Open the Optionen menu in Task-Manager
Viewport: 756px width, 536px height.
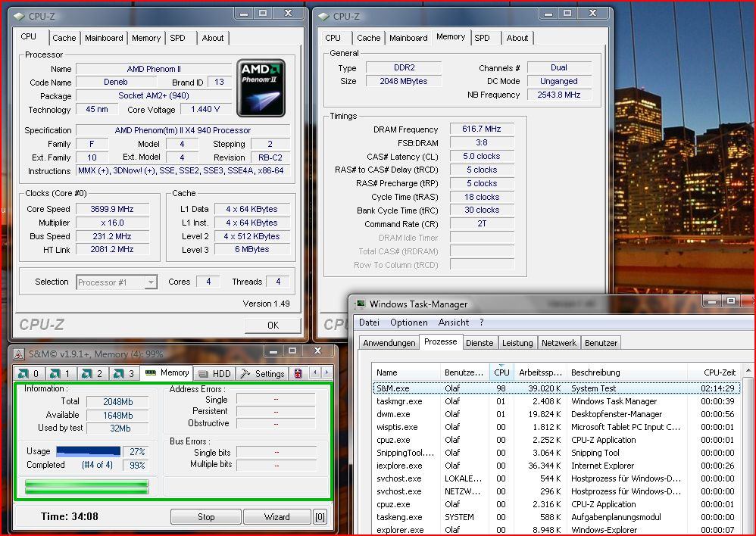pos(409,323)
